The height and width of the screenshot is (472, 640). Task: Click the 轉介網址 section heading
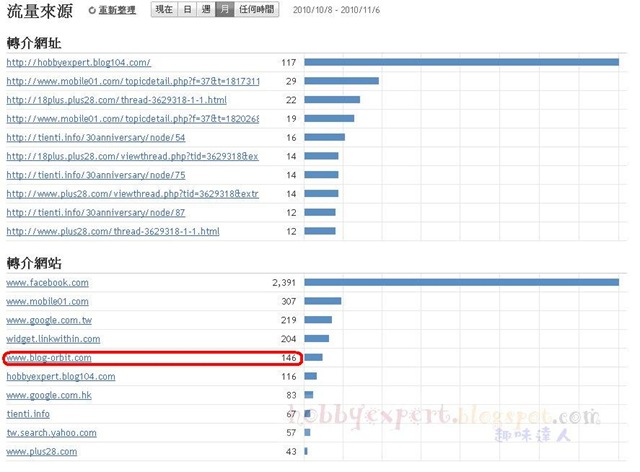pyautogui.click(x=34, y=43)
